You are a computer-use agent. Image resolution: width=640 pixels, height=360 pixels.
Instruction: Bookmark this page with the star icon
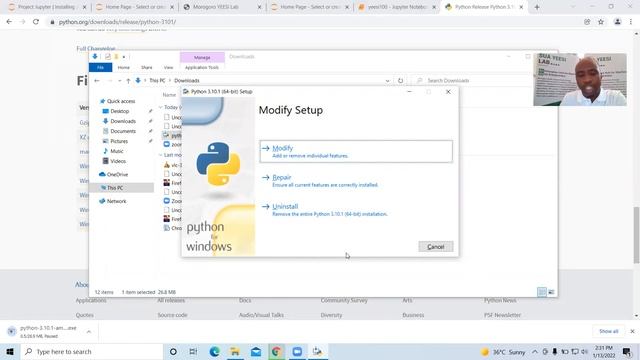(x=601, y=22)
